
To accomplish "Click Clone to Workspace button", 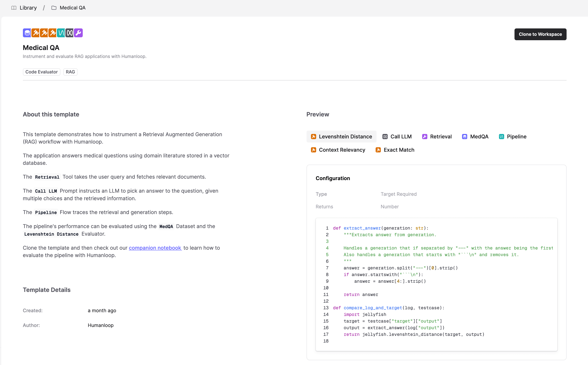I will (541, 34).
